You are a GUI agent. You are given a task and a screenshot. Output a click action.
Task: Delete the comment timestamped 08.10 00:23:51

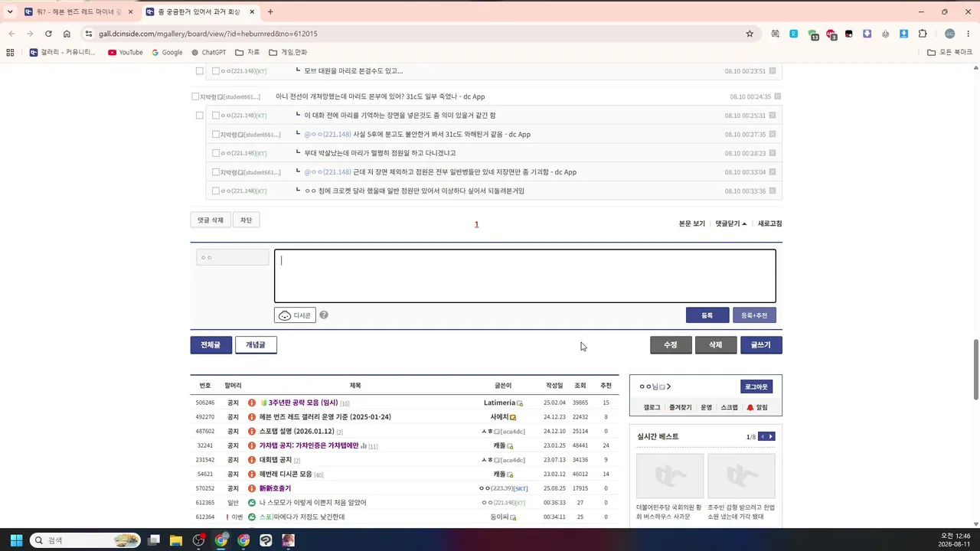point(773,71)
